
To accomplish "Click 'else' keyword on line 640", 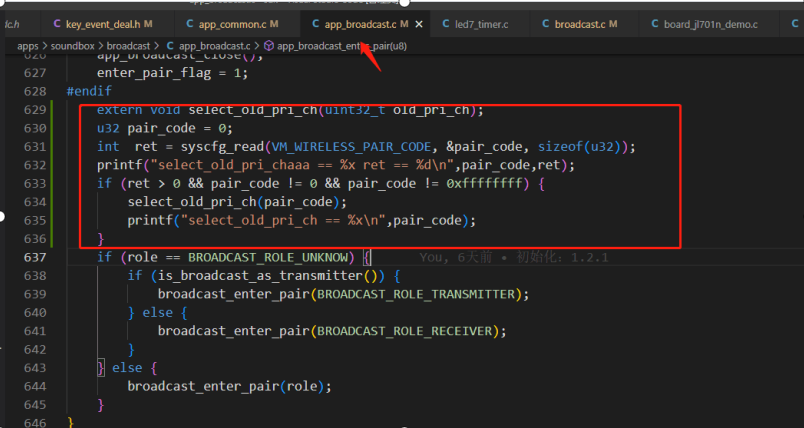I will click(157, 313).
